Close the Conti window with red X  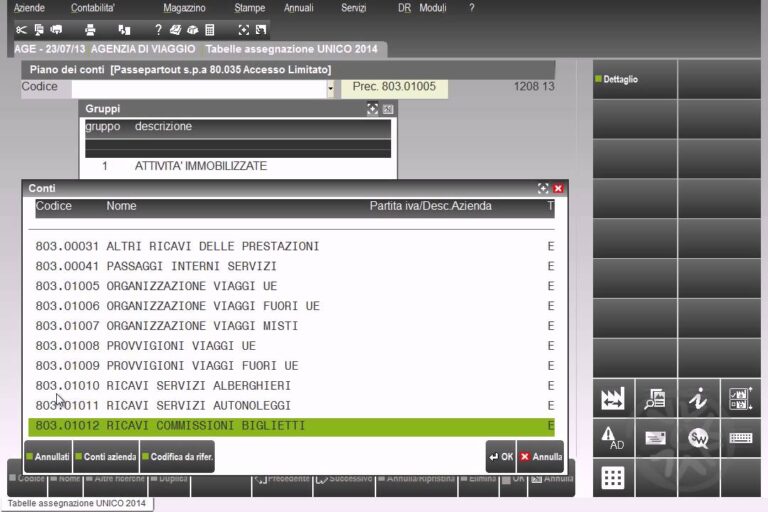click(x=558, y=189)
